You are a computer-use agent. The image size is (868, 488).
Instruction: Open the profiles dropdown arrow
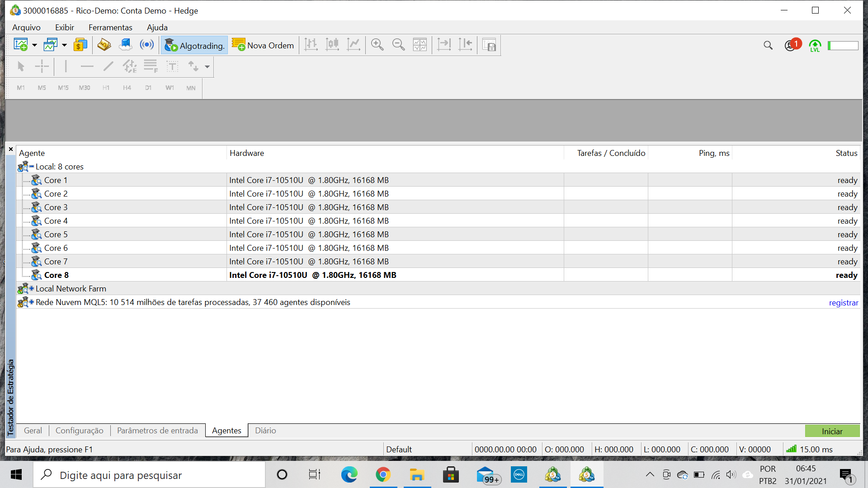(64, 45)
